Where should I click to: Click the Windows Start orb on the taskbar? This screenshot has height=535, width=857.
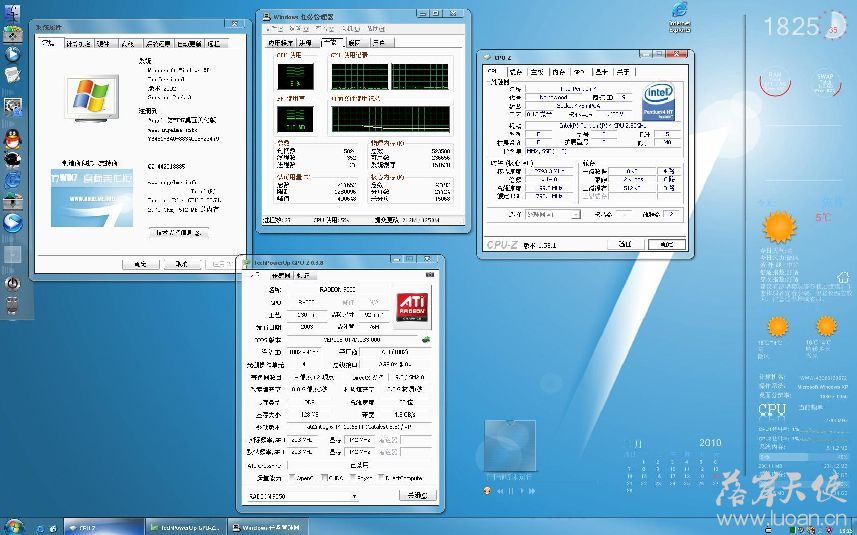pos(13,527)
